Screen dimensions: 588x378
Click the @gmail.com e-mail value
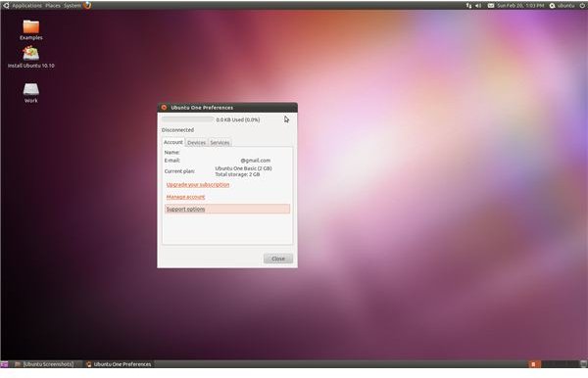pos(256,161)
